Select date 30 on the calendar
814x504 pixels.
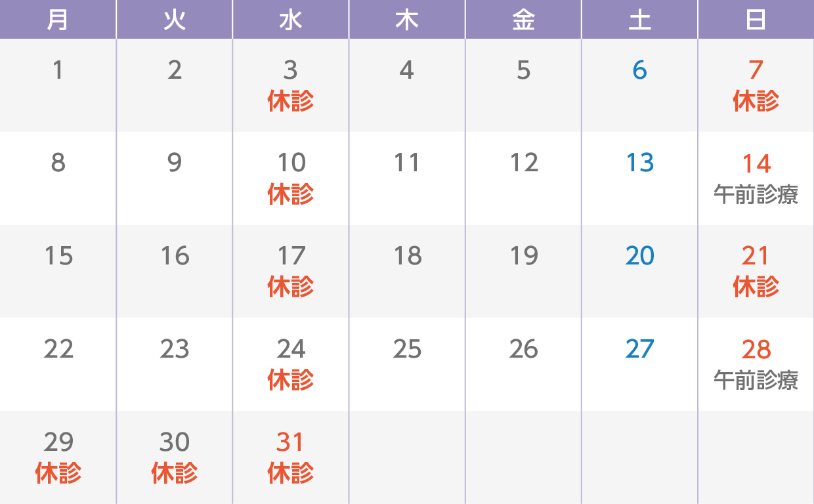point(175,442)
